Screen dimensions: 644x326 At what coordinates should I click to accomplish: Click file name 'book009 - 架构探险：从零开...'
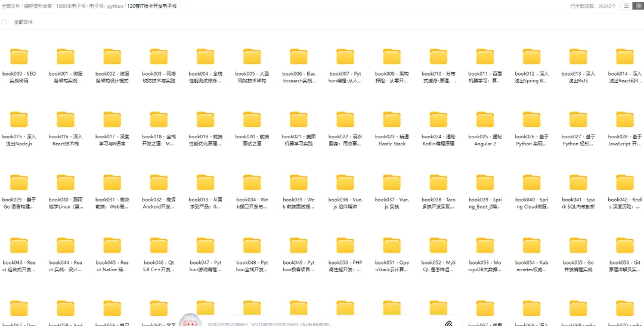[x=392, y=77]
